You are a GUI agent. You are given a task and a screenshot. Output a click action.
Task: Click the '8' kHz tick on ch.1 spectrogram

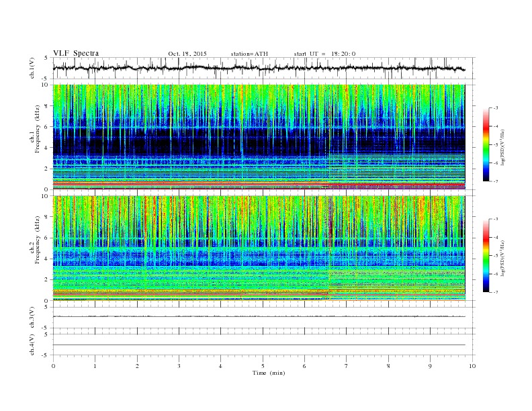tap(46, 106)
